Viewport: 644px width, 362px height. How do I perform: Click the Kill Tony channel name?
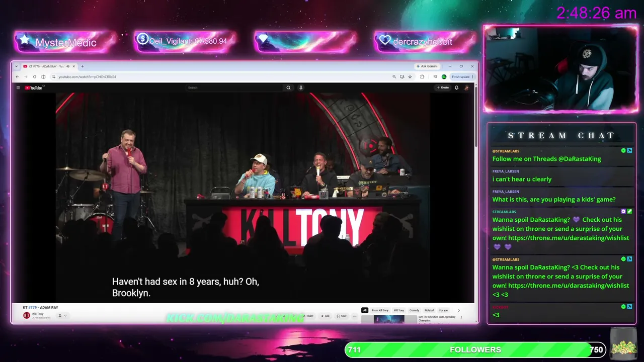pos(38,314)
